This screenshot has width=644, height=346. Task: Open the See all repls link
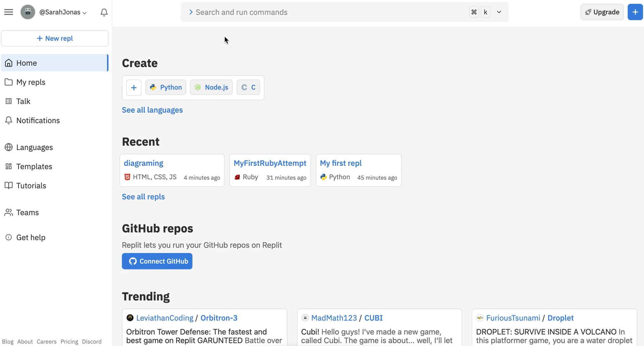(143, 197)
